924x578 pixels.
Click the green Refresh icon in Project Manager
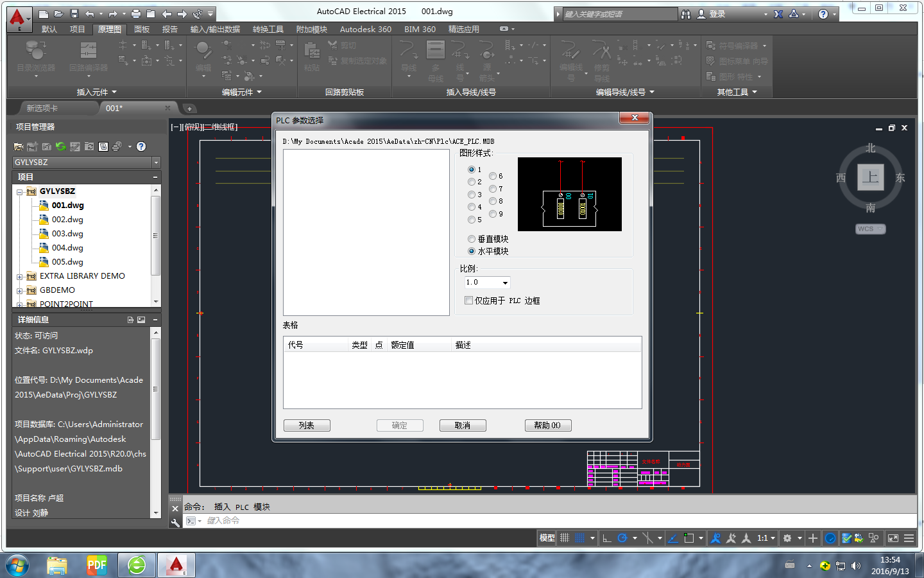[61, 146]
